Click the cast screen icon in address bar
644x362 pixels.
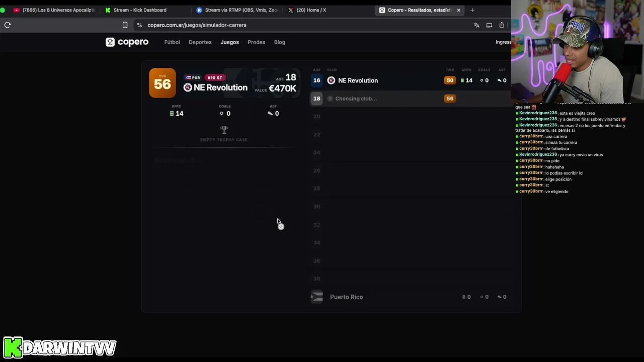tap(489, 25)
